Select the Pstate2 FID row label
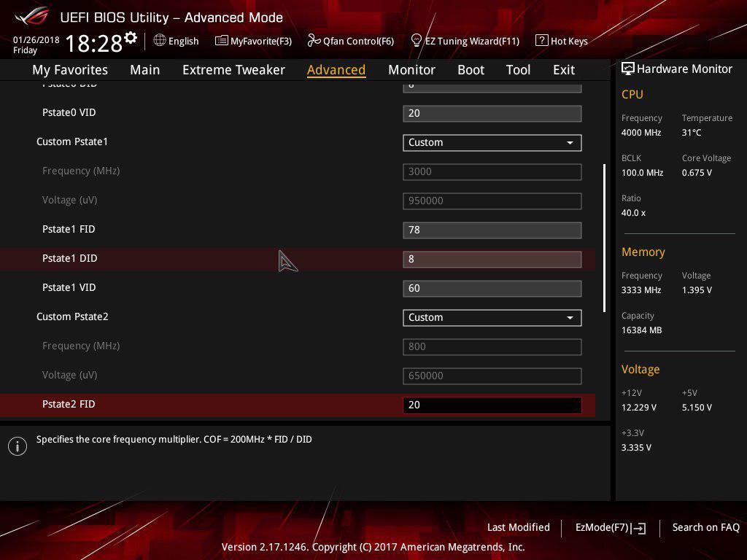Viewport: 747px width, 560px height. click(69, 404)
